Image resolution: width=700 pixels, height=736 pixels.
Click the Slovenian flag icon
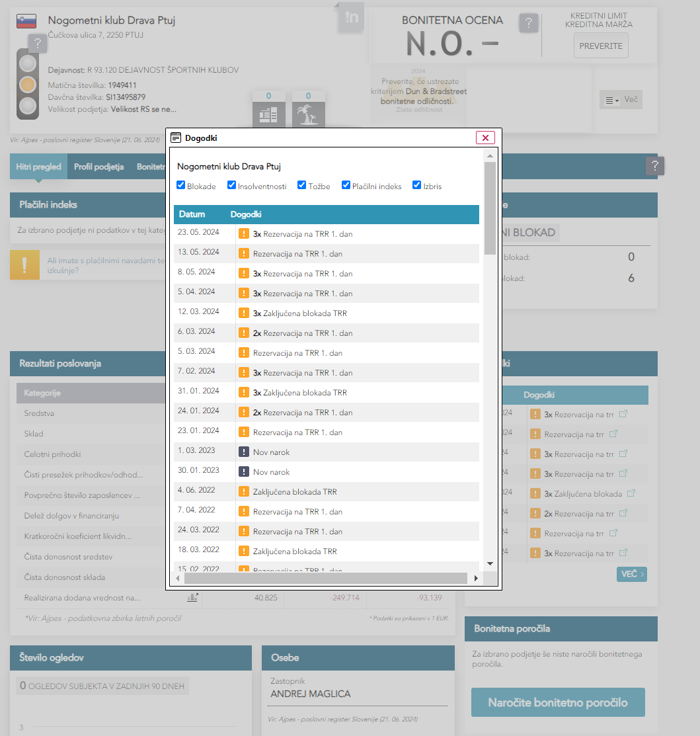point(26,21)
